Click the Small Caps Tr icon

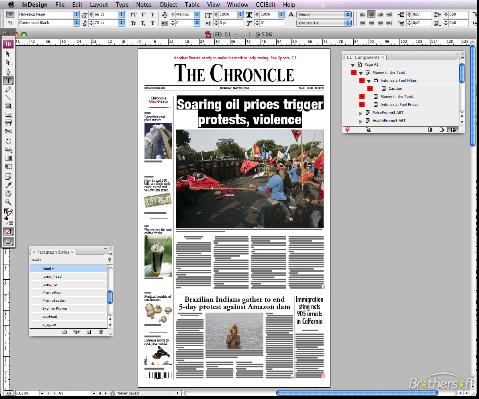click(133, 23)
